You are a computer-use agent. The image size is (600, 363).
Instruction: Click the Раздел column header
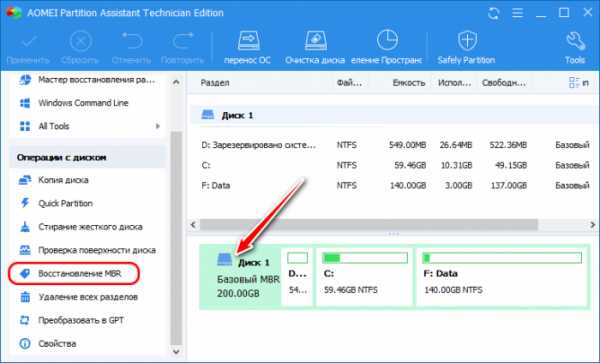point(215,83)
